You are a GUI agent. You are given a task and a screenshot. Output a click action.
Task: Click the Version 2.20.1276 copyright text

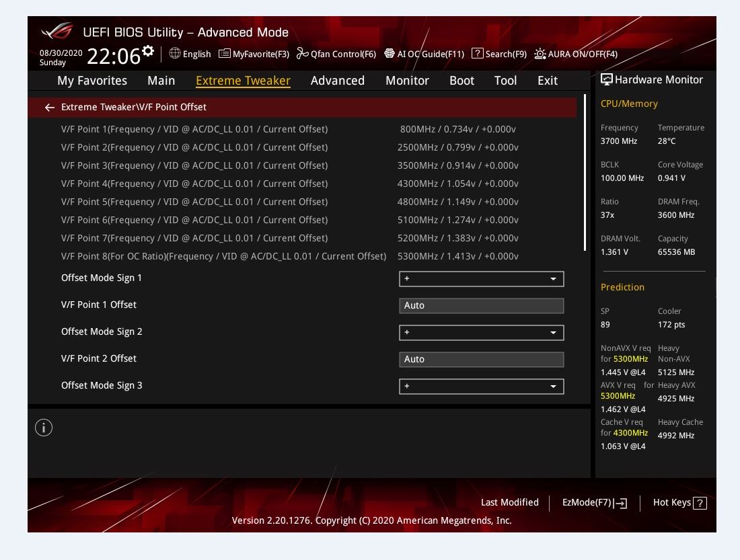[371, 521]
